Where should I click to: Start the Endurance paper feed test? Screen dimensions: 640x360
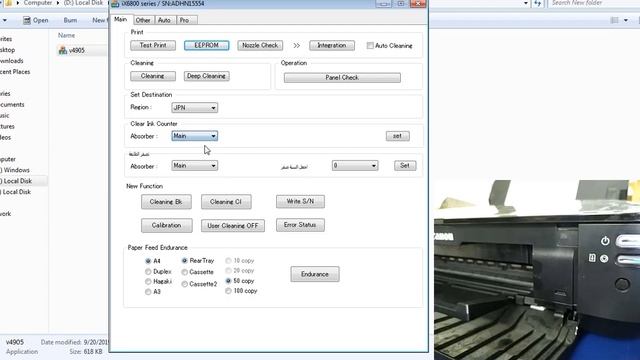[x=315, y=274]
